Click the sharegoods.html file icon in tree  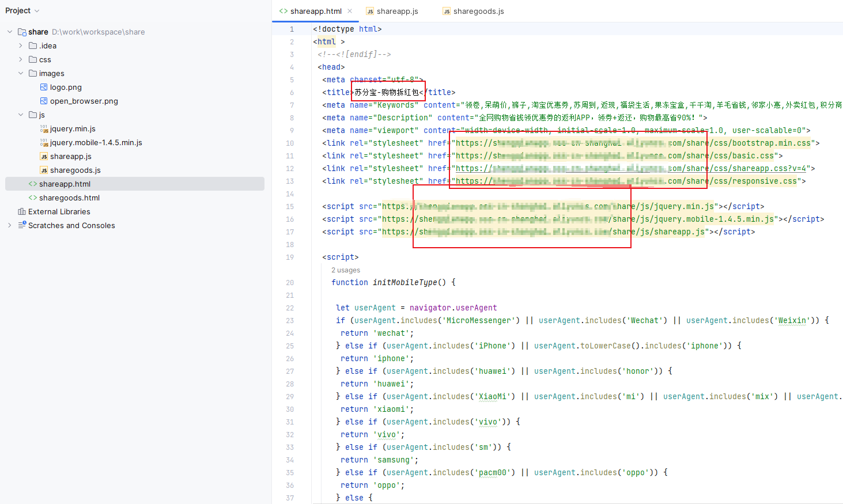(x=33, y=198)
